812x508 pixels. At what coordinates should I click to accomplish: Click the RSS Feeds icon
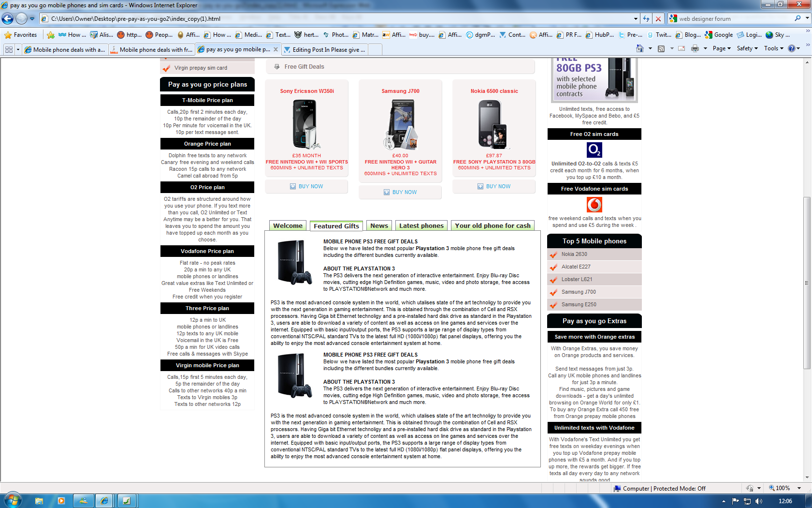[x=661, y=48]
